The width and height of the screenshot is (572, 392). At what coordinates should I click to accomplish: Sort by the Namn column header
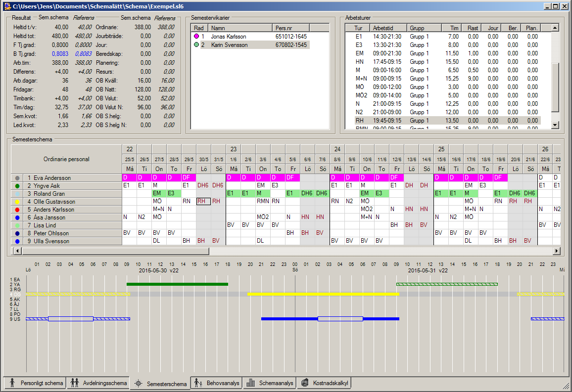(x=240, y=28)
